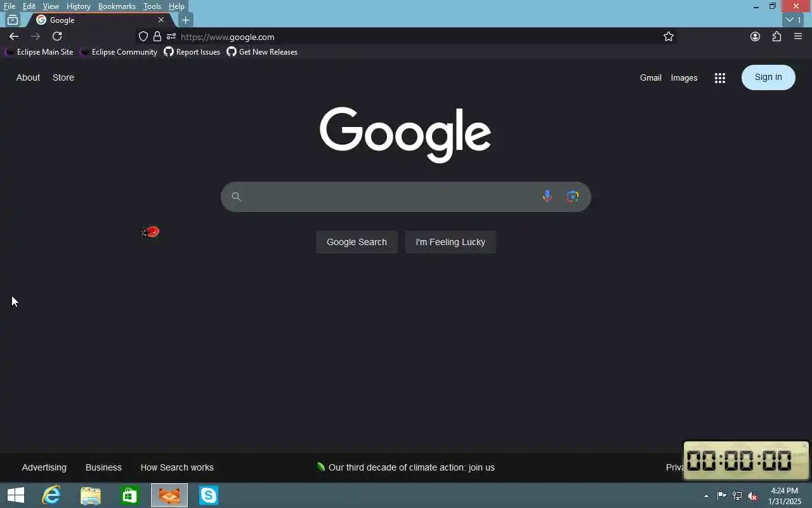This screenshot has height=508, width=812.
Task: Open the hamburger application menu
Action: click(x=798, y=37)
